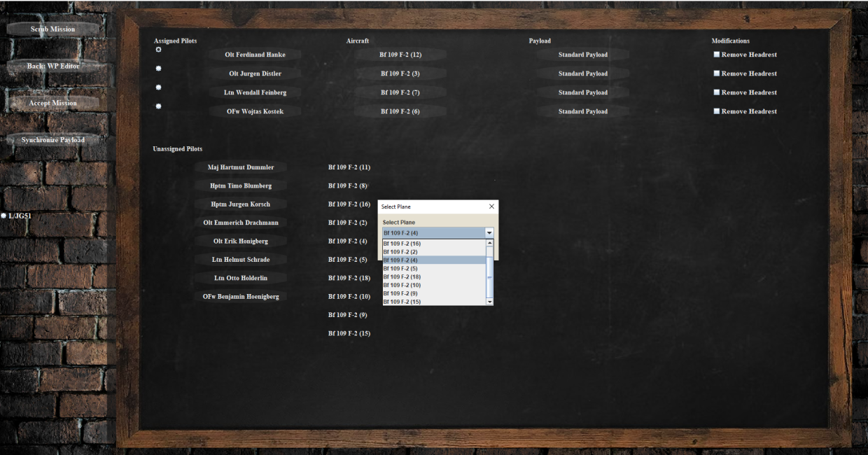Click the dropdown list scroll-down arrow
Screen dimensions: 868x455
coord(489,302)
